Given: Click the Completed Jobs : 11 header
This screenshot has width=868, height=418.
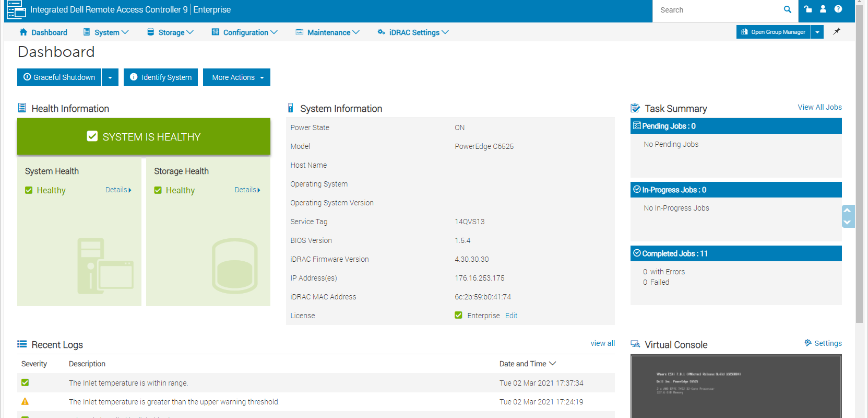Looking at the screenshot, I should pyautogui.click(x=736, y=253).
